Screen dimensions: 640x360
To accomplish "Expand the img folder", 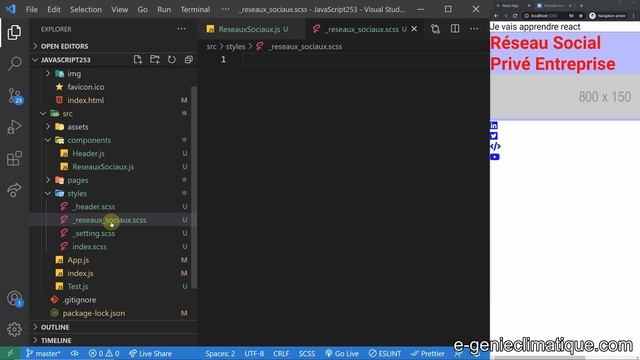I will (74, 73).
